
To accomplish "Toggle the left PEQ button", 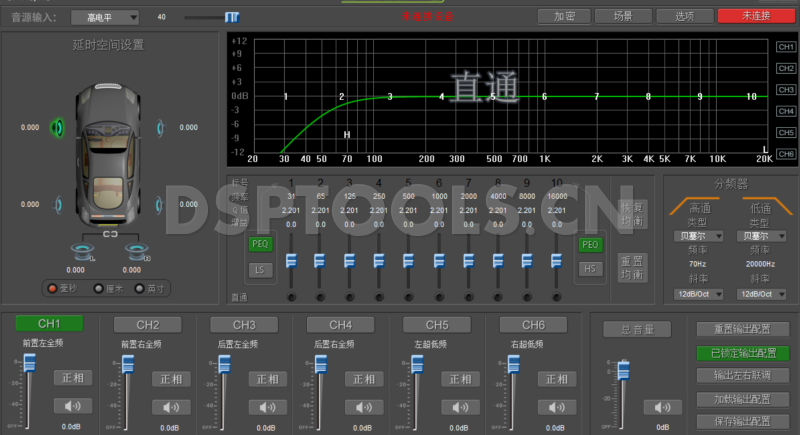I will pyautogui.click(x=260, y=243).
